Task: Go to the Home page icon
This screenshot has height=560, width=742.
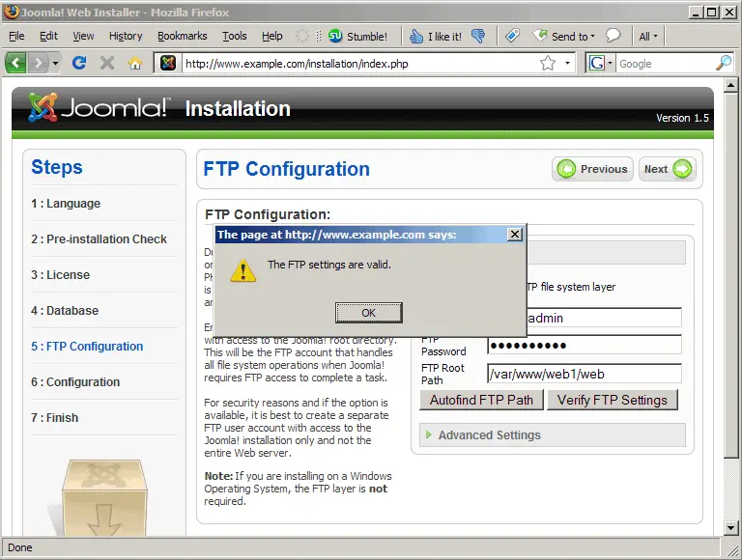Action: pyautogui.click(x=135, y=63)
